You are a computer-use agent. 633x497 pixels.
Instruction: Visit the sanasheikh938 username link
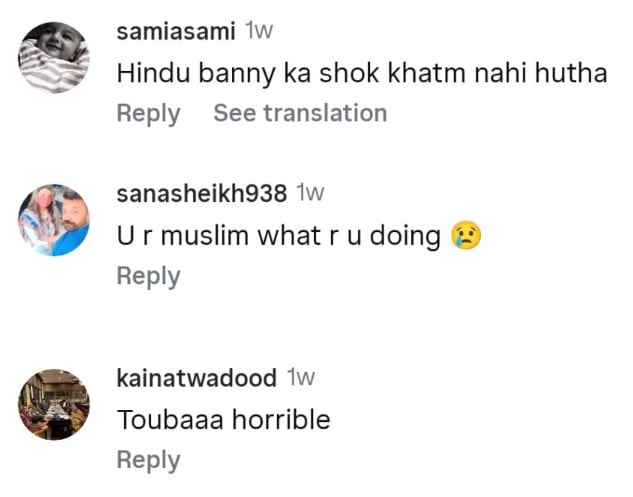[x=202, y=193]
